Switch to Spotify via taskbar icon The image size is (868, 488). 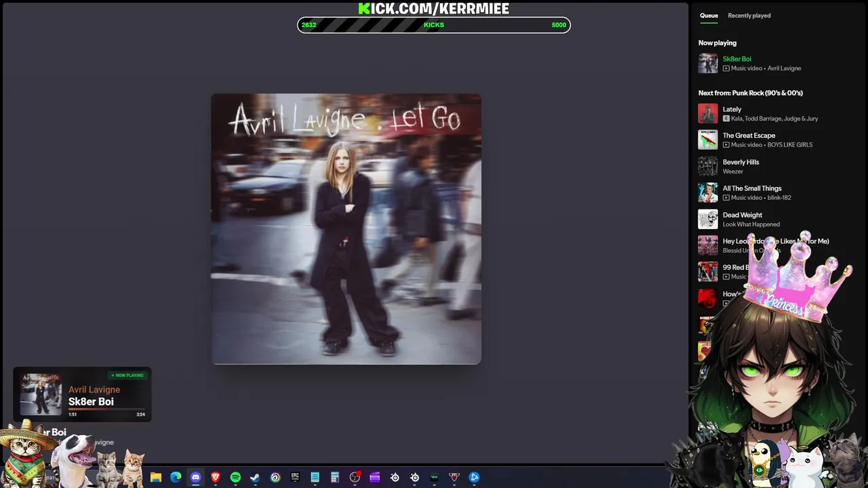[235, 477]
